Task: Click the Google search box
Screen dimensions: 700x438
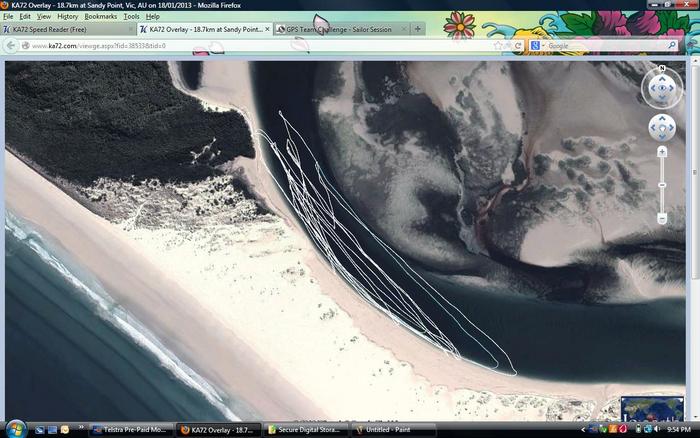Action: (600, 46)
